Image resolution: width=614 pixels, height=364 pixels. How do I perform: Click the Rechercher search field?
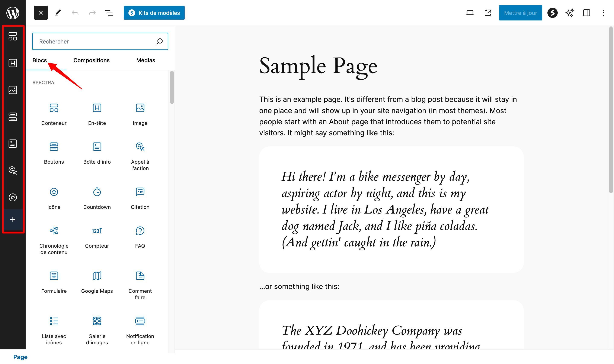96,42
